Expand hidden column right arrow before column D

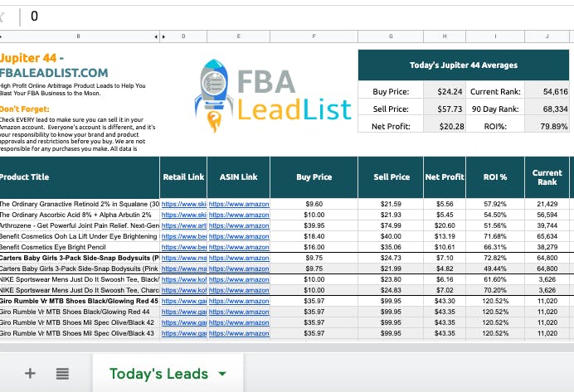coord(163,36)
